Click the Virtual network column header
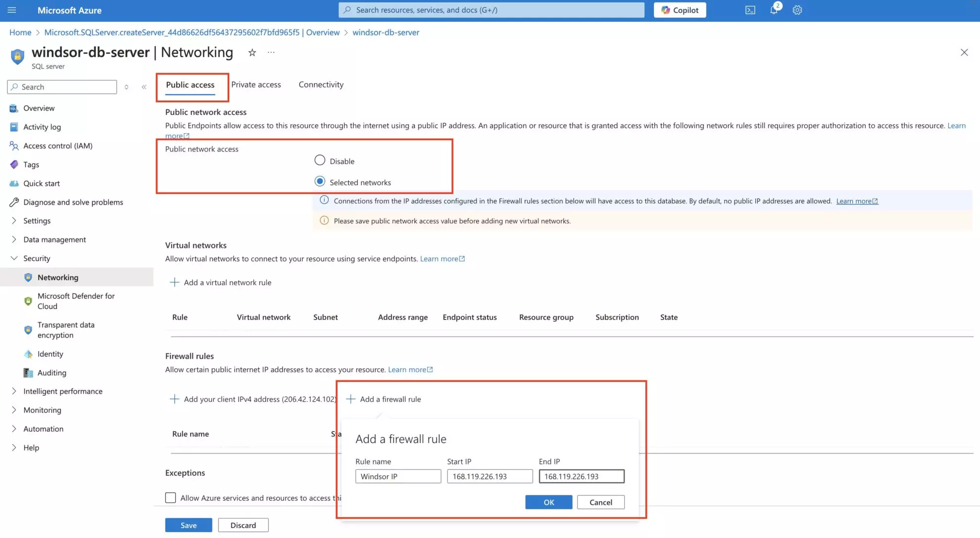This screenshot has width=980, height=538. (x=263, y=317)
